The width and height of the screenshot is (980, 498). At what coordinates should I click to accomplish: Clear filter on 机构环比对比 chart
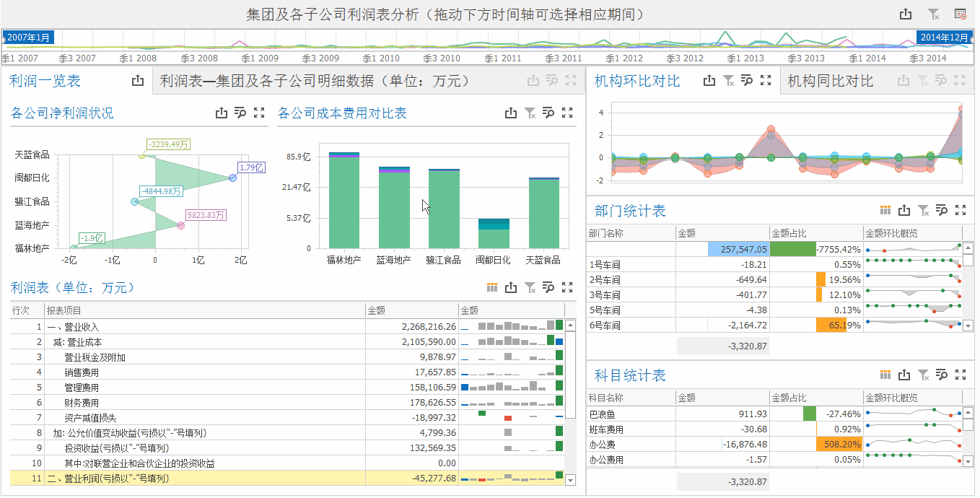pyautogui.click(x=728, y=81)
